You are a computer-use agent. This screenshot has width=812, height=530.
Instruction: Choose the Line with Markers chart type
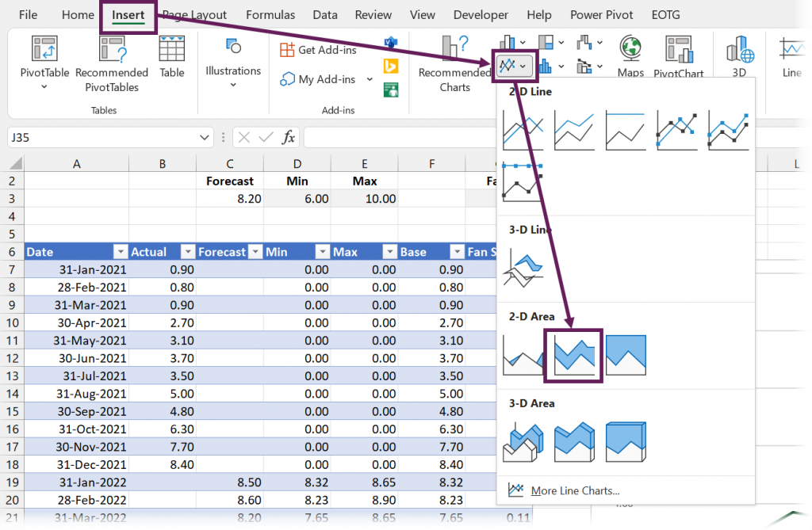click(x=676, y=129)
